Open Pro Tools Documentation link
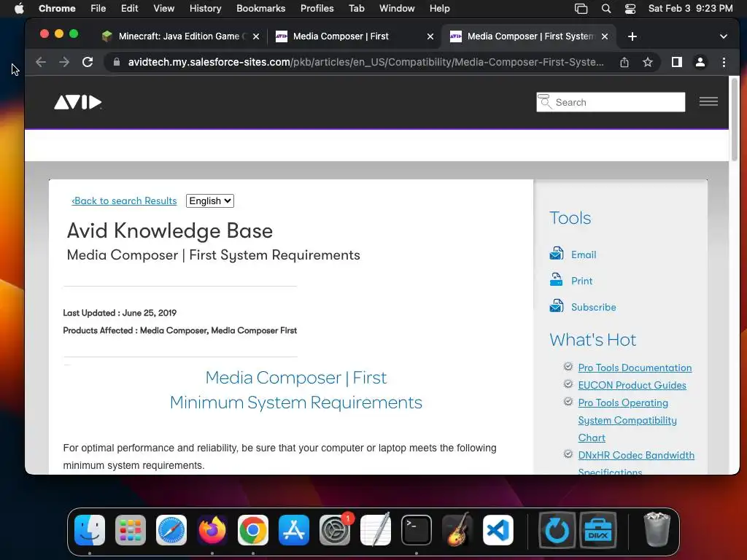Image resolution: width=747 pixels, height=560 pixels. [x=635, y=367]
